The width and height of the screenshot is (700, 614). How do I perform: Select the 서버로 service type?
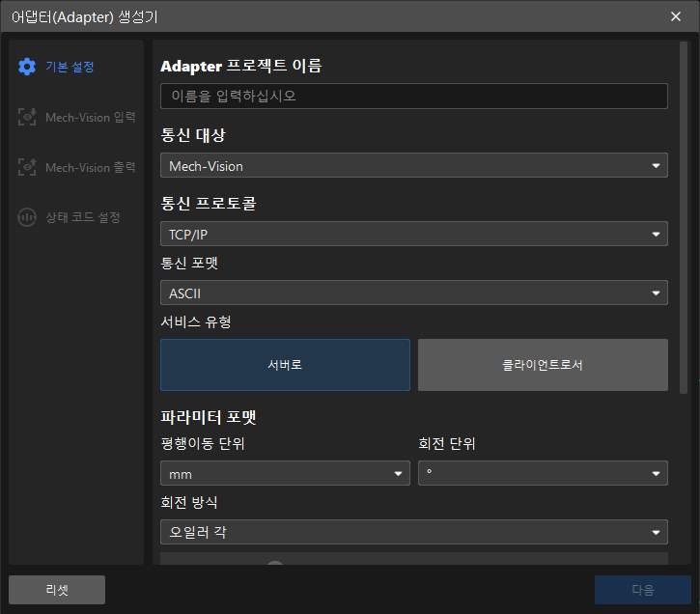(x=285, y=365)
